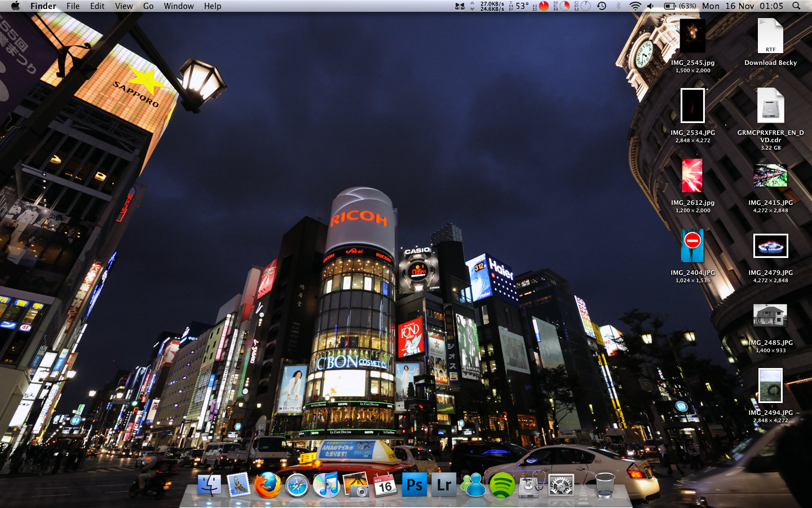Launch the Mail app from the Dock
The height and width of the screenshot is (508, 812).
click(239, 485)
